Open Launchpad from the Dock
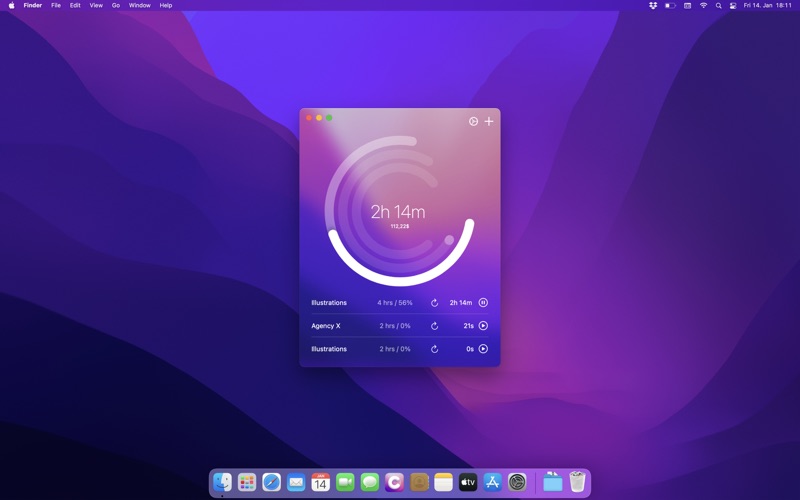Viewport: 800px width, 500px height. click(x=247, y=482)
